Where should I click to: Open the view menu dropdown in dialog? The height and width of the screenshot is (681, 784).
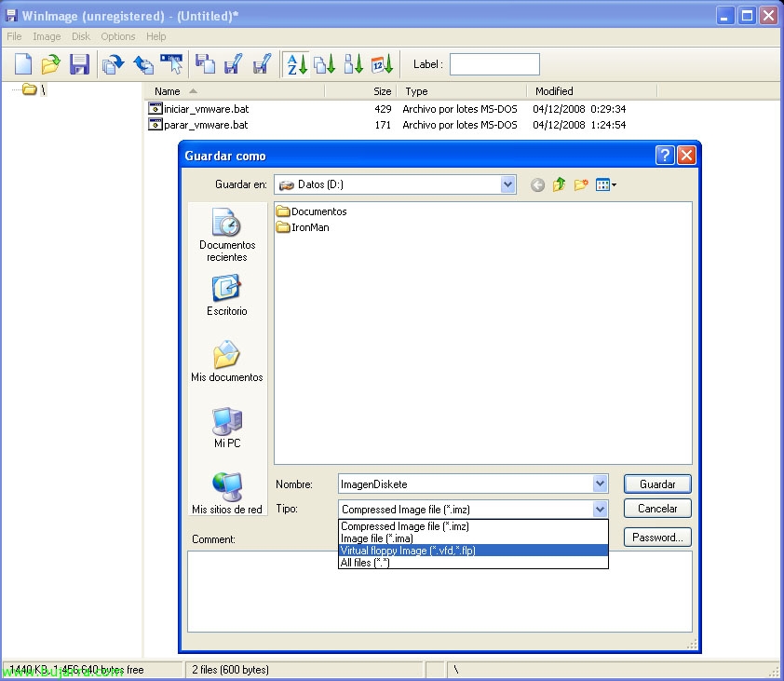click(x=606, y=185)
